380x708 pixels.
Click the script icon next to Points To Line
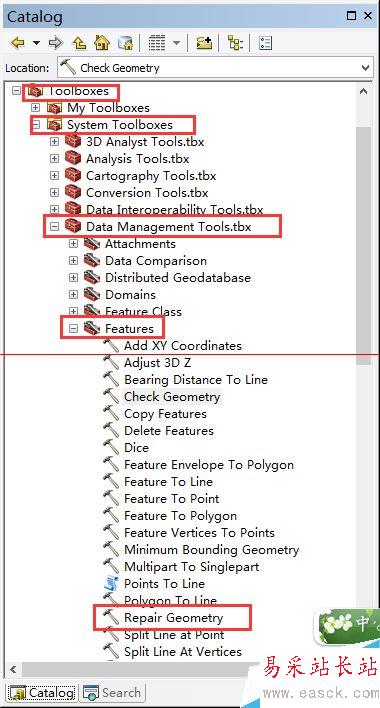coord(111,583)
